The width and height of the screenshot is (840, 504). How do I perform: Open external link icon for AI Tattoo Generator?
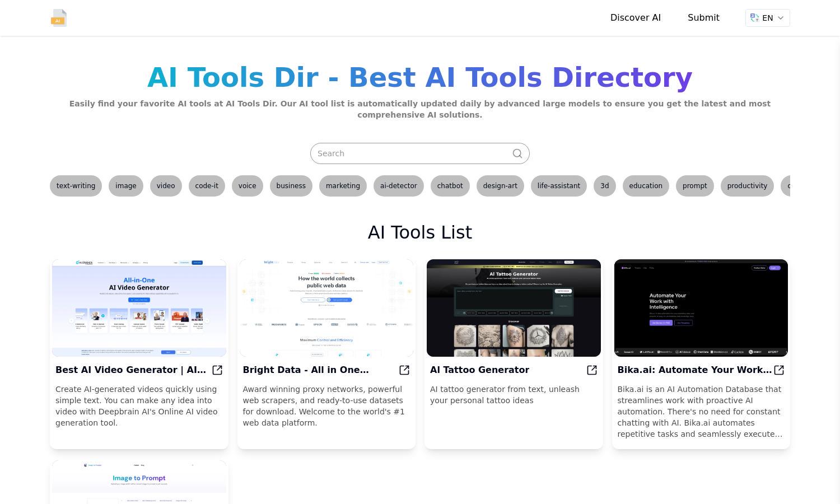[592, 370]
